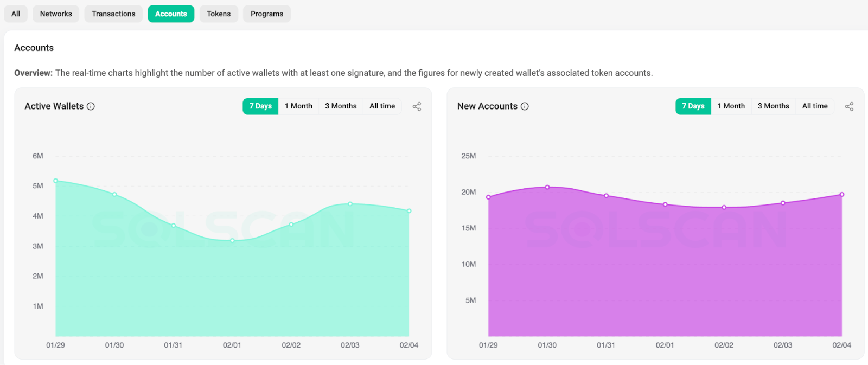Select the Tokens tab

219,14
